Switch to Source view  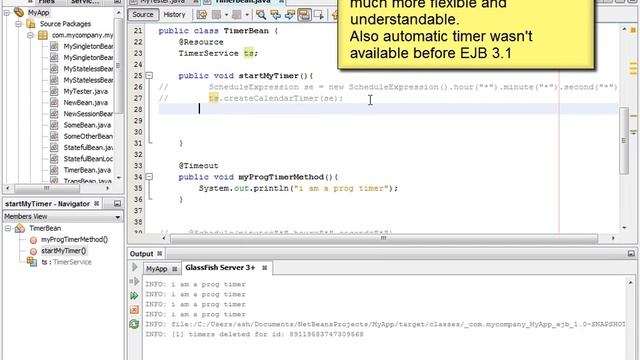(x=143, y=15)
